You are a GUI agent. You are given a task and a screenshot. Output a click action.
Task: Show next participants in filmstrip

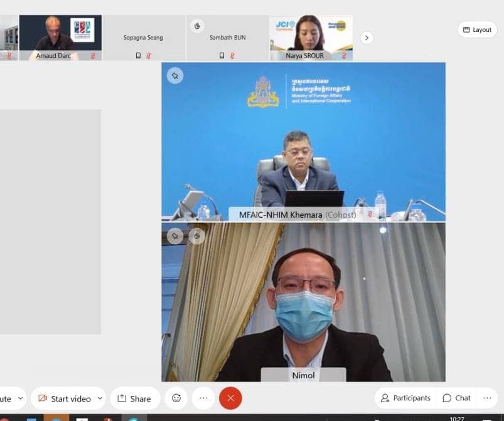pyautogui.click(x=367, y=38)
